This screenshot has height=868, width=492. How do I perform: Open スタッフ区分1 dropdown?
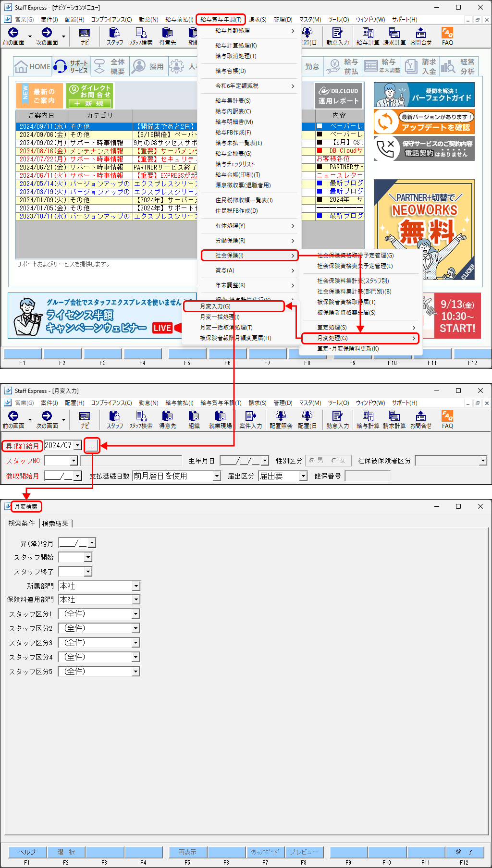135,614
